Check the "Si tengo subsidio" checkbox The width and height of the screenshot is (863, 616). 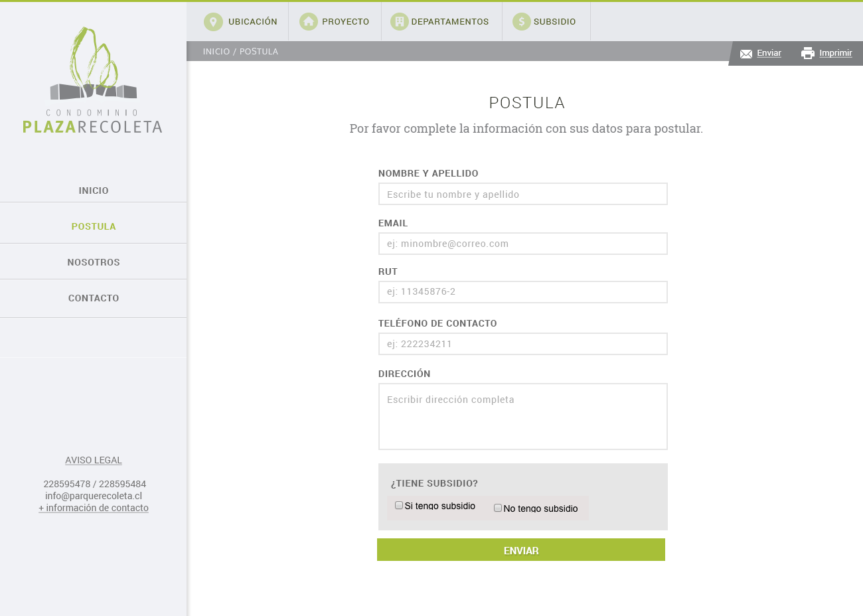pyautogui.click(x=399, y=505)
